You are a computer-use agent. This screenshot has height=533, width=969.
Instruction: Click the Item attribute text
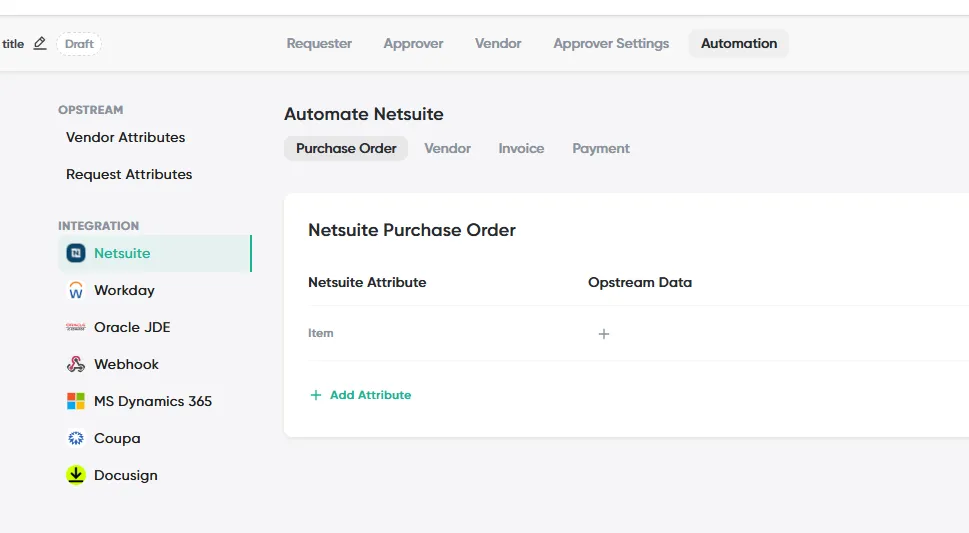point(321,333)
